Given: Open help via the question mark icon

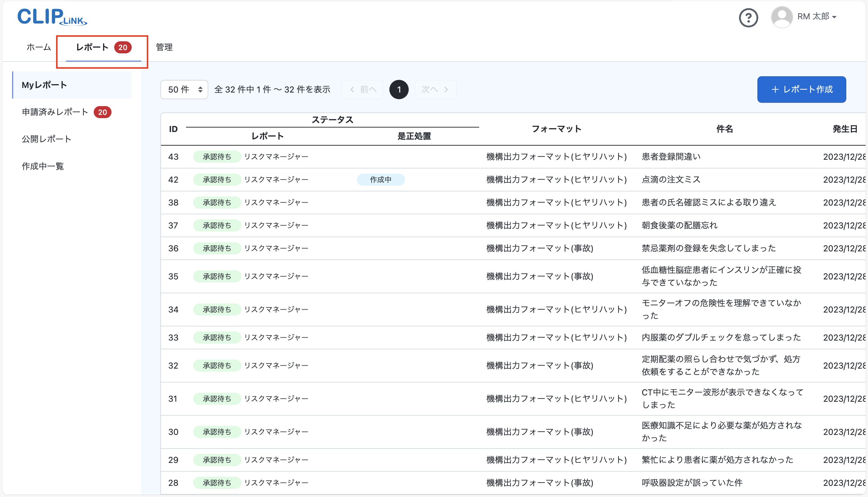Looking at the screenshot, I should pos(749,17).
